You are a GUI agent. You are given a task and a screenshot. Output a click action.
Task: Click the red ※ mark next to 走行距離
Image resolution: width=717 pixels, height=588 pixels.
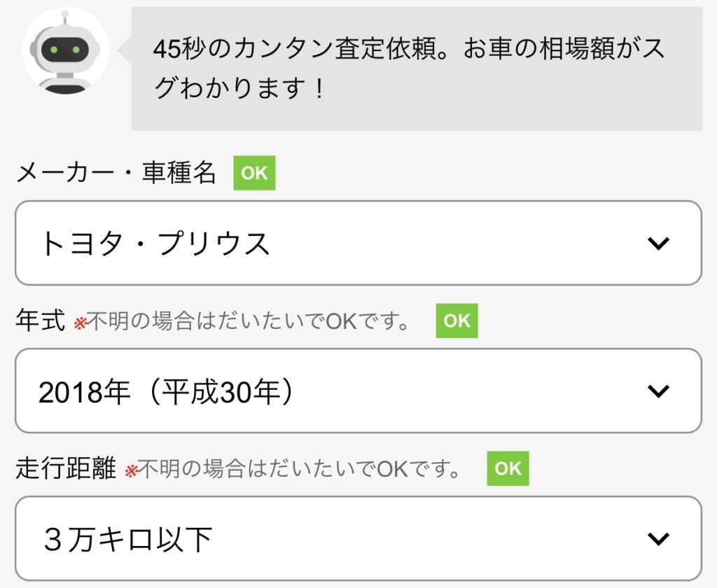coord(131,471)
